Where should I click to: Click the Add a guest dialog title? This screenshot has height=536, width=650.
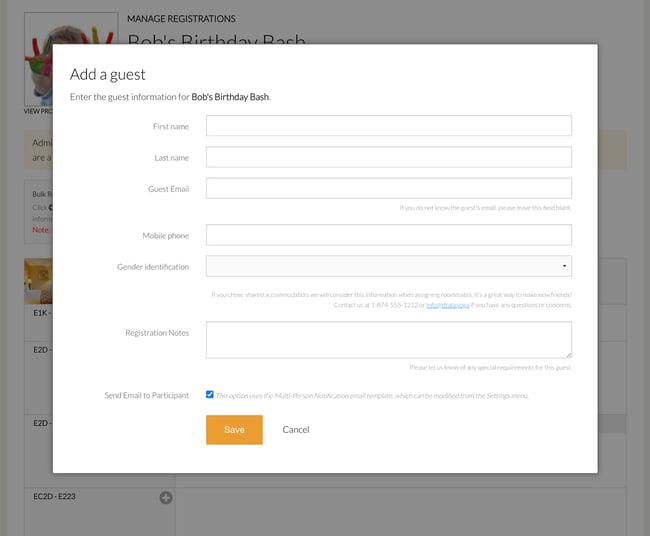(x=108, y=75)
